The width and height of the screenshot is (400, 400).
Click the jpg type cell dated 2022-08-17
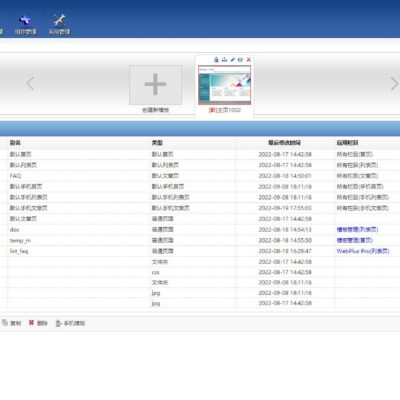click(x=156, y=303)
